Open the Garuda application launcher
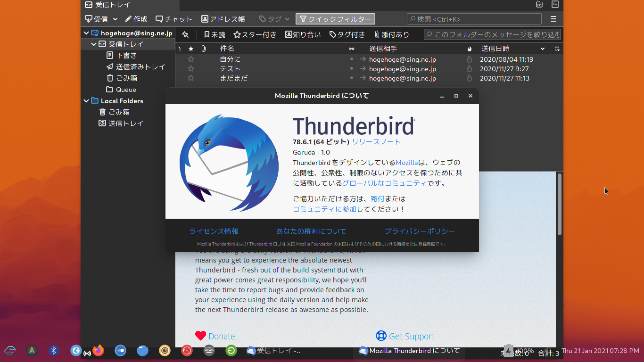644x362 pixels. coord(10,350)
